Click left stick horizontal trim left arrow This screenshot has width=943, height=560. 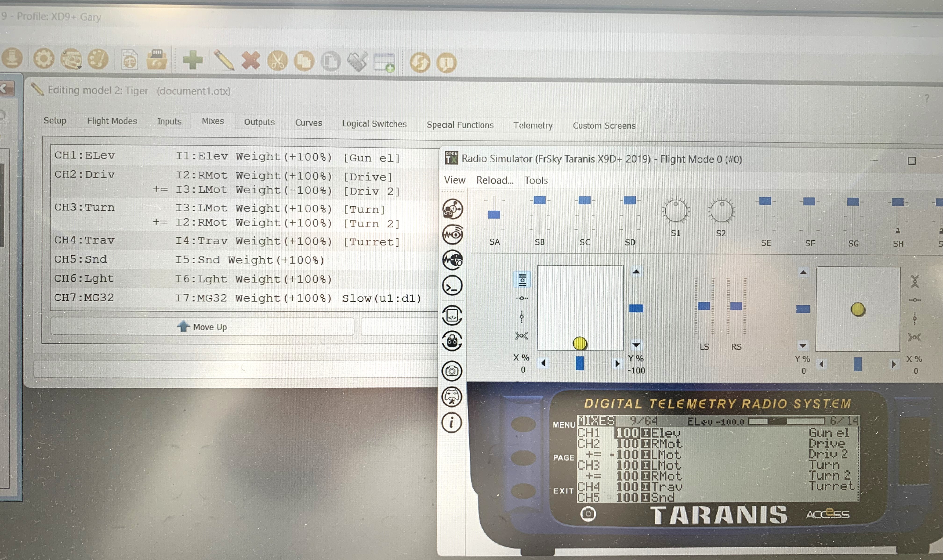pos(543,363)
